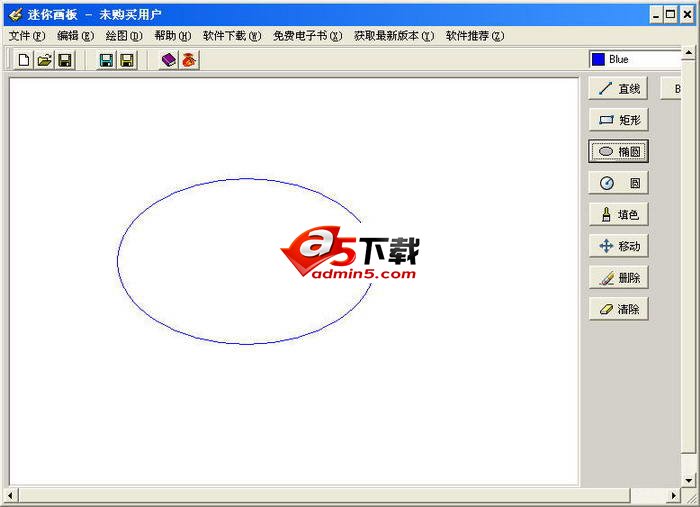Click the horizontal scrollbar left arrow

coord(11,496)
